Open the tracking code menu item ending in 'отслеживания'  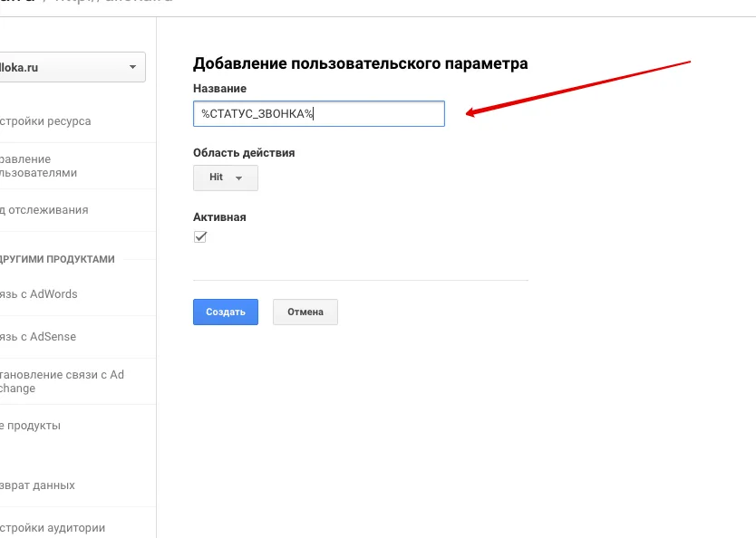(x=44, y=210)
